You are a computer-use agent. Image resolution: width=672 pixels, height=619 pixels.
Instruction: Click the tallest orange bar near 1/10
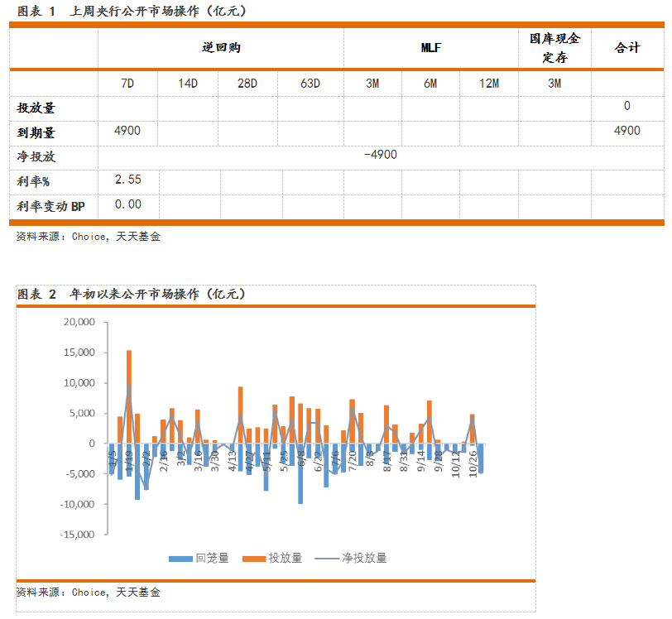(128, 397)
